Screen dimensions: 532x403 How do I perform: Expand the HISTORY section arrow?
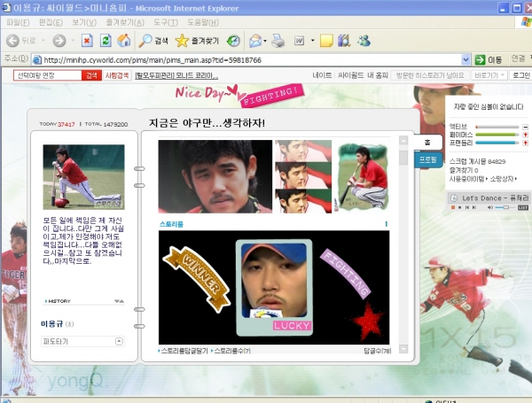[119, 301]
